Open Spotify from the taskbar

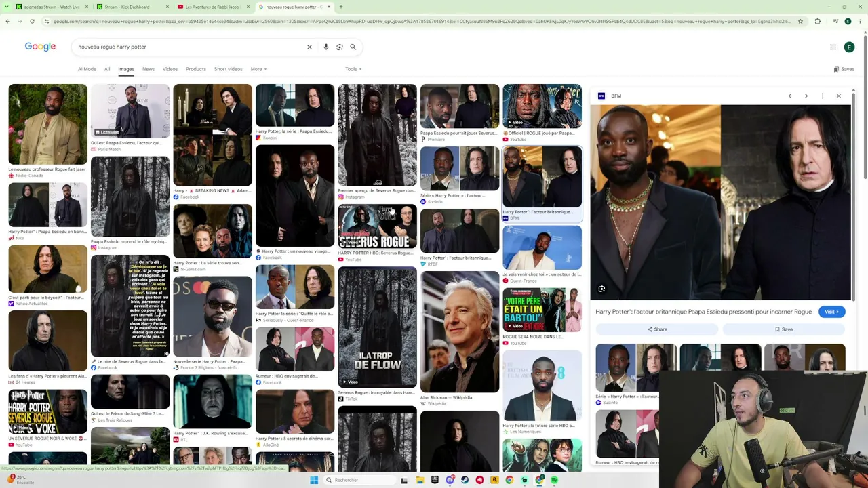[x=554, y=480]
